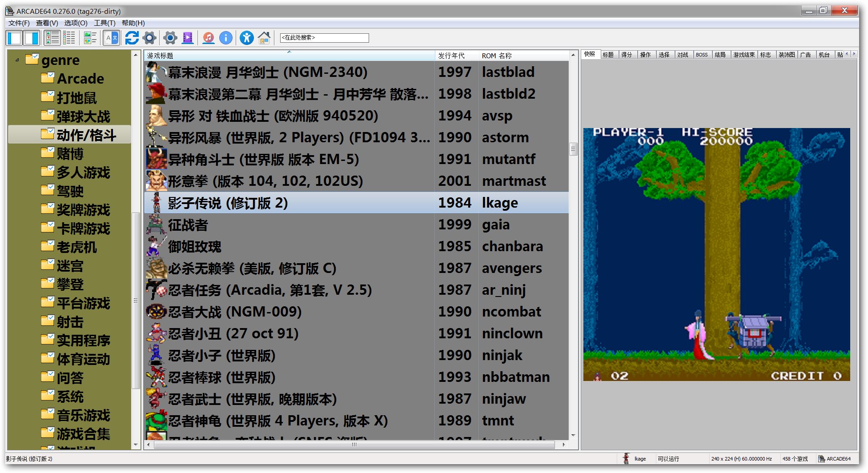Click the 御姐玫瑰 game icon
Screen dimensions: 868x473
tap(156, 246)
